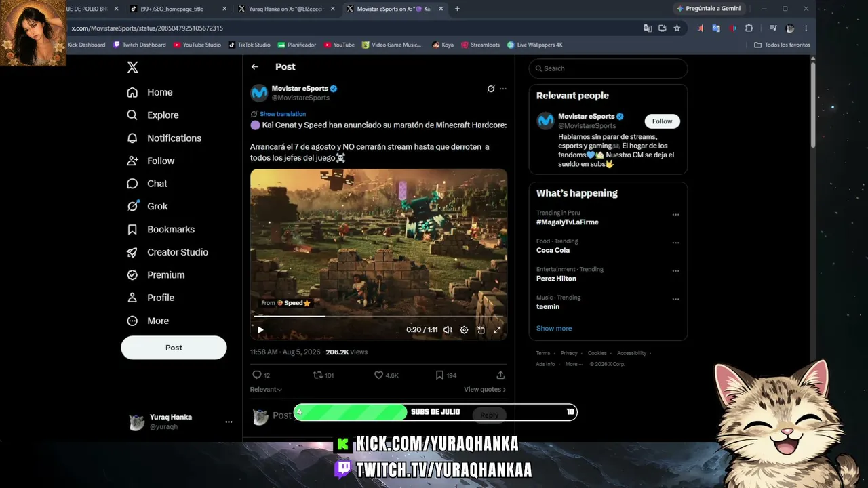This screenshot has width=868, height=488.
Task: Open Terms footer link
Action: pos(543,353)
